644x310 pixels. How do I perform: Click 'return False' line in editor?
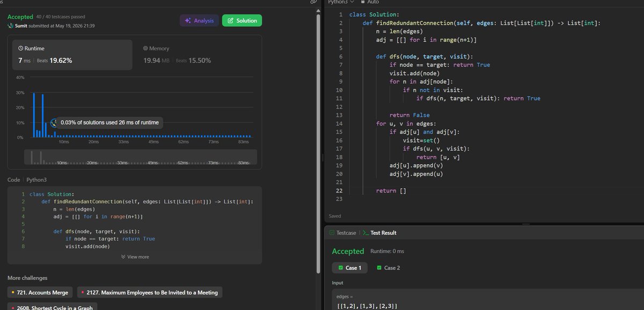pyautogui.click(x=409, y=115)
